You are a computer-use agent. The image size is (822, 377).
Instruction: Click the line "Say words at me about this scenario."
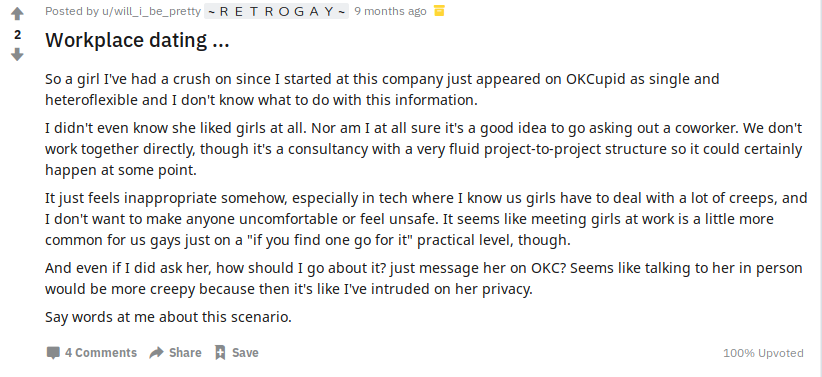pyautogui.click(x=168, y=317)
